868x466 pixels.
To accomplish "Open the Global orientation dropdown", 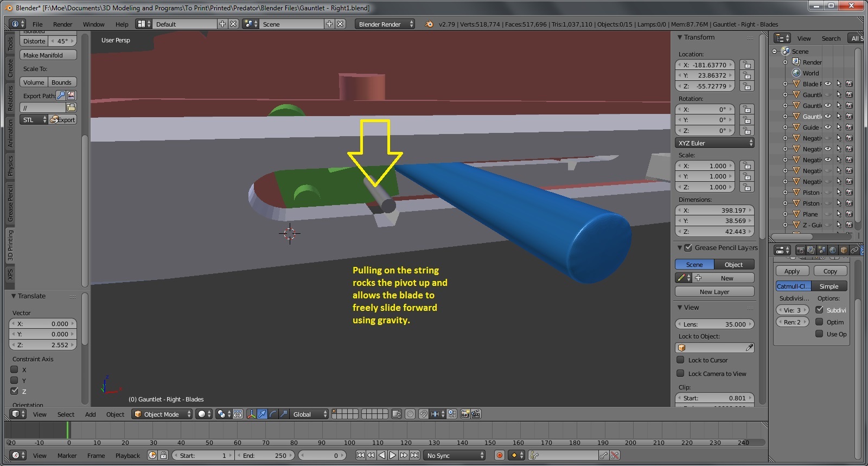I will (309, 414).
